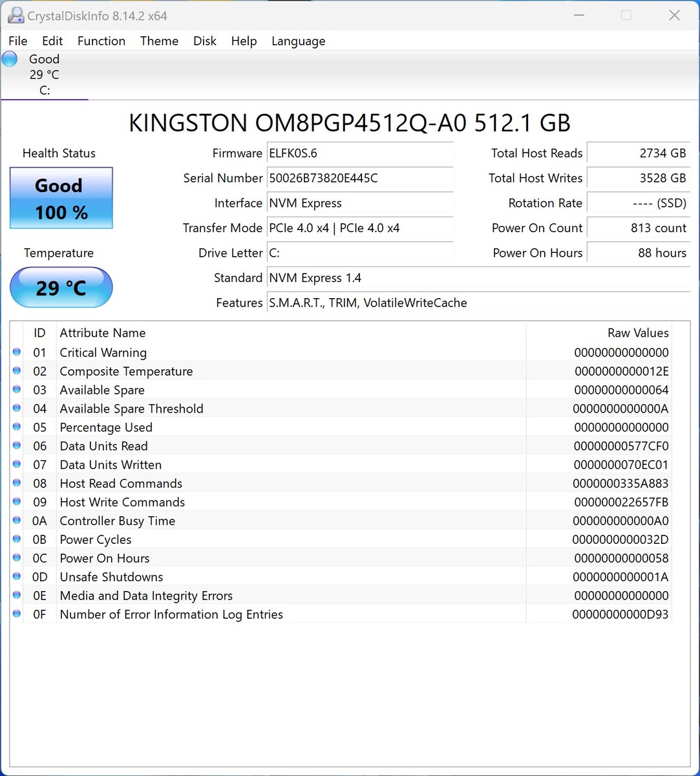Viewport: 700px width, 776px height.
Task: Click status dot for Power On Hours row
Action: [17, 559]
